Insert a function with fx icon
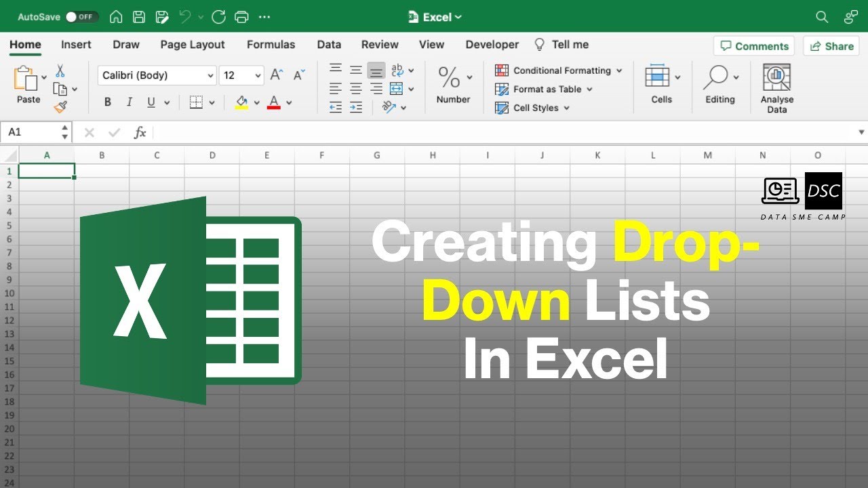Screen dimensions: 868x488 point(140,133)
